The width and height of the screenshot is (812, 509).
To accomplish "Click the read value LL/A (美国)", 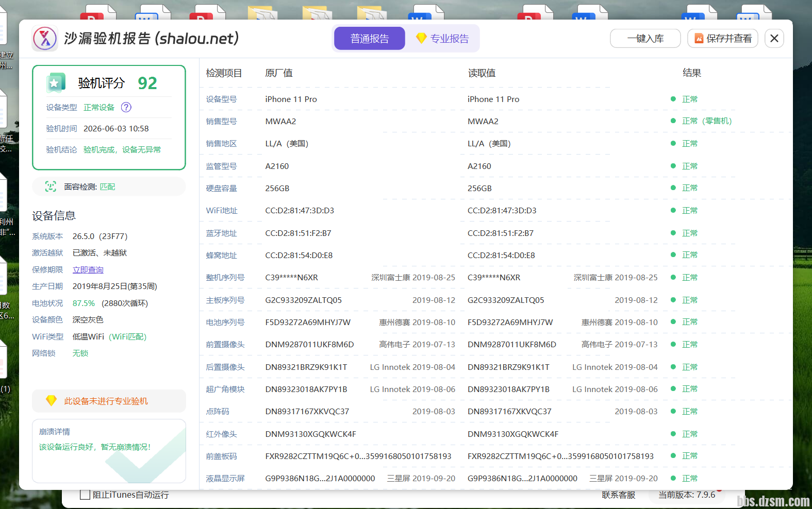I will [489, 143].
